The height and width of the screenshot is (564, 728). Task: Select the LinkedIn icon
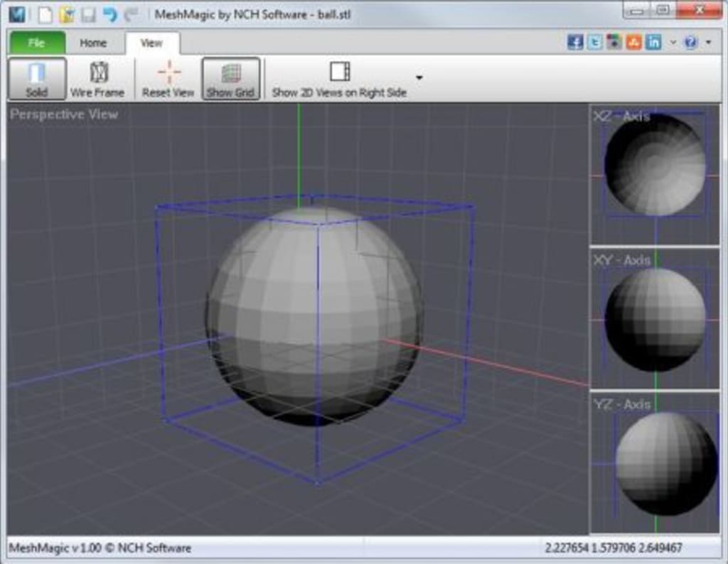655,42
